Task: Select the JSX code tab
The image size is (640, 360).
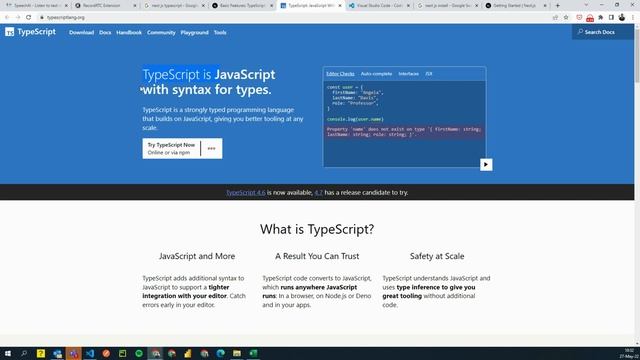Action: coord(429,74)
